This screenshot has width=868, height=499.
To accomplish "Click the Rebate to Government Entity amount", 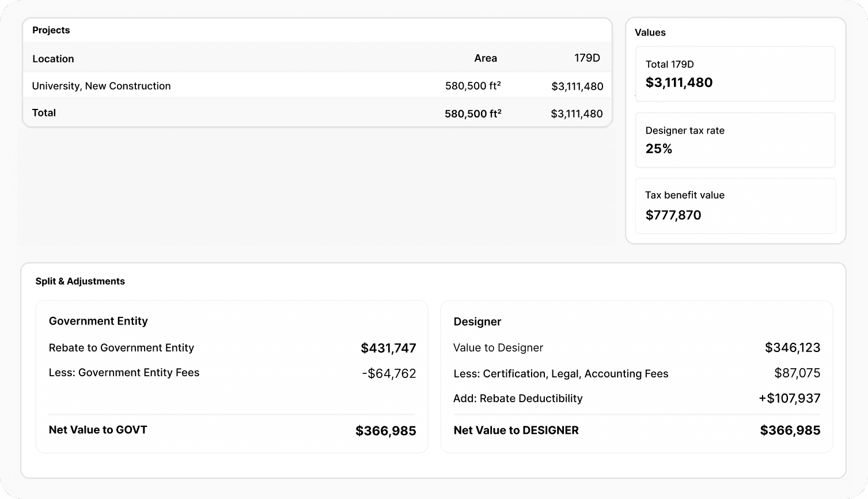I will click(388, 348).
